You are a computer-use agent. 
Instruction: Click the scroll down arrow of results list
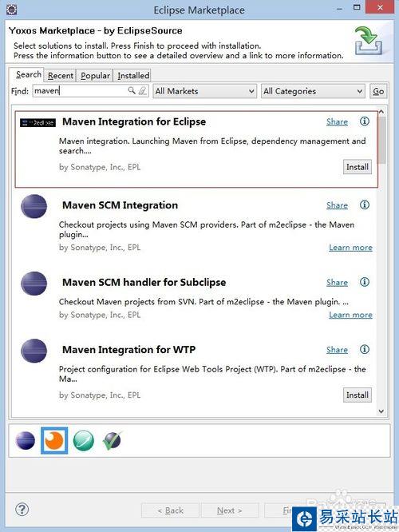tap(381, 411)
